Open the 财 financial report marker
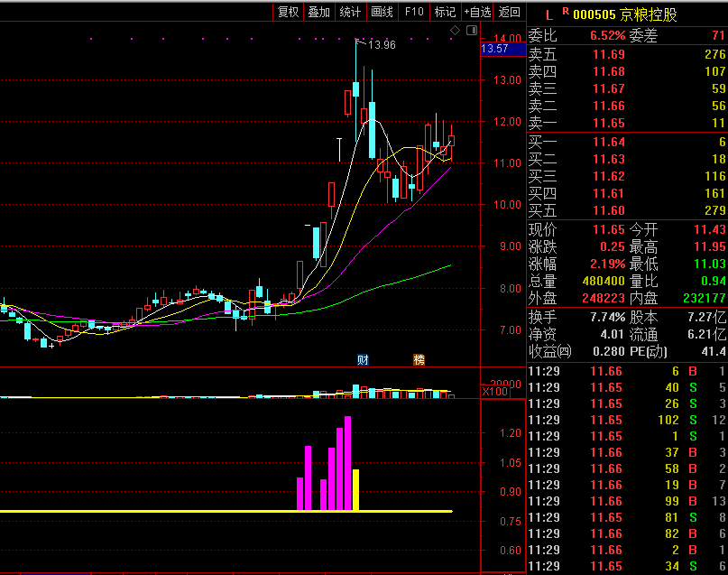The width and height of the screenshot is (728, 575). pyautogui.click(x=363, y=360)
